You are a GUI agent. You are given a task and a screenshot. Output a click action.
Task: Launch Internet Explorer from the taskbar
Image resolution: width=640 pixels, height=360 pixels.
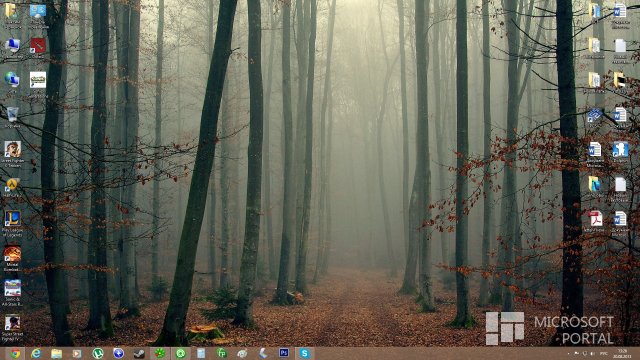36,353
